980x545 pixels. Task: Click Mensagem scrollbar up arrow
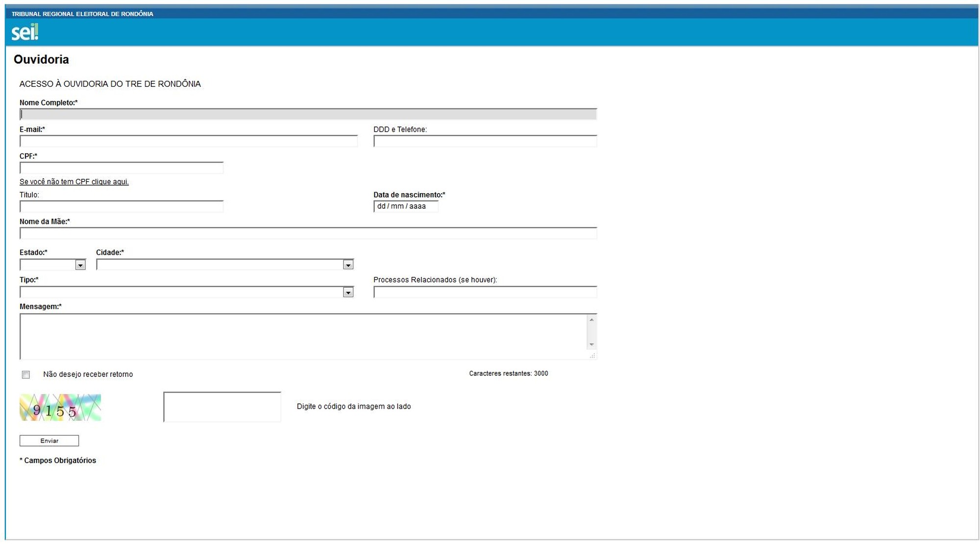(591, 320)
